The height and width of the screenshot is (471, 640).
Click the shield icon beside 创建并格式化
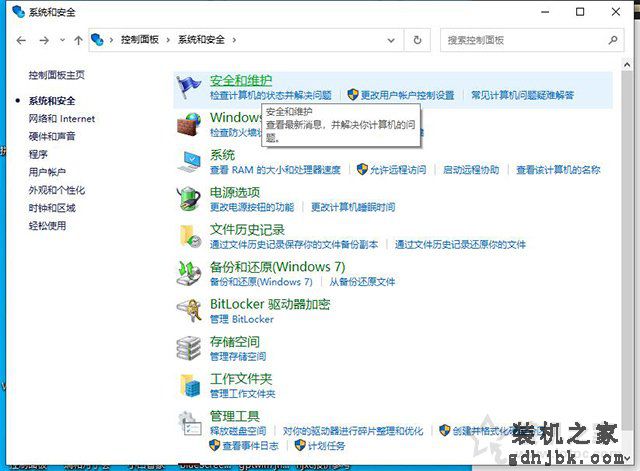tap(444, 430)
